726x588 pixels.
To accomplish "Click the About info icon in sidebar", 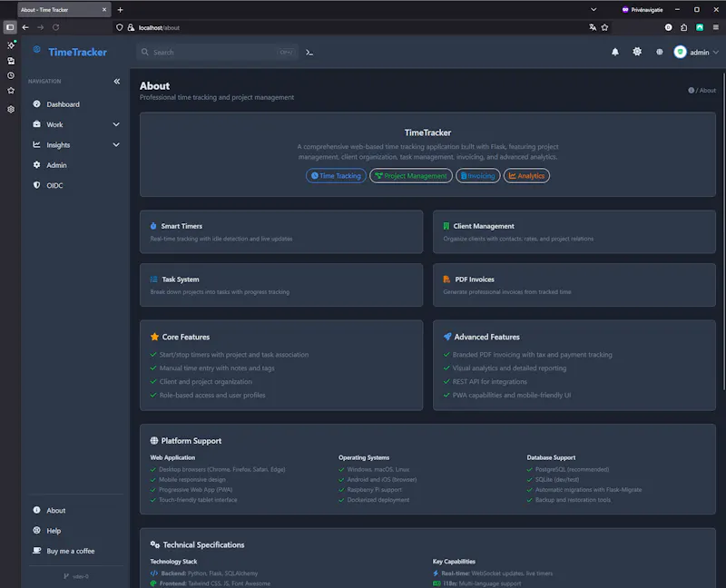I will [x=36, y=510].
